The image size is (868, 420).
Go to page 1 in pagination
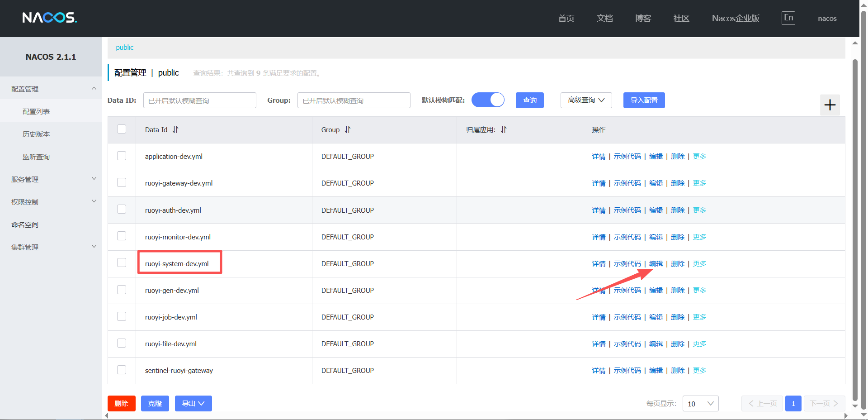(793, 404)
